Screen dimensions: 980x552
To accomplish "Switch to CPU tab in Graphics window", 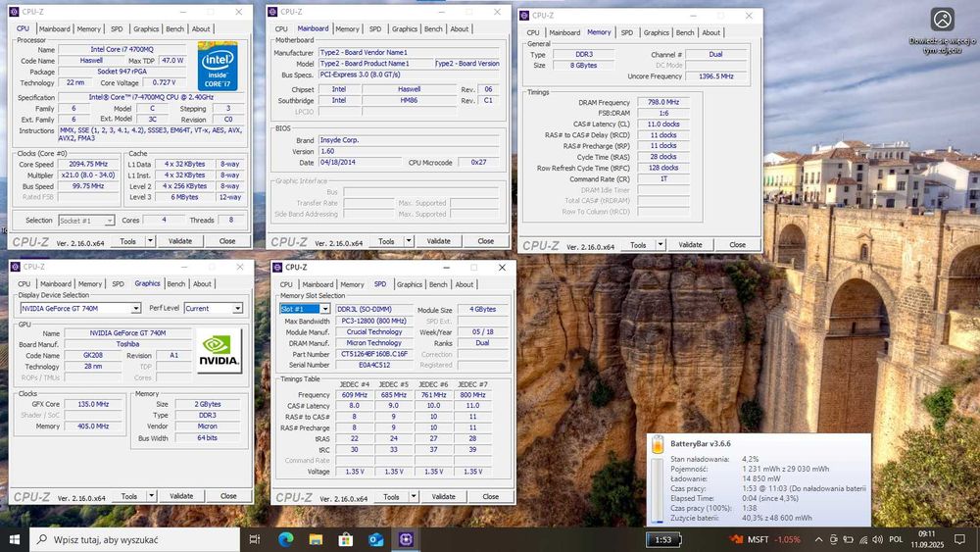I will pos(24,283).
